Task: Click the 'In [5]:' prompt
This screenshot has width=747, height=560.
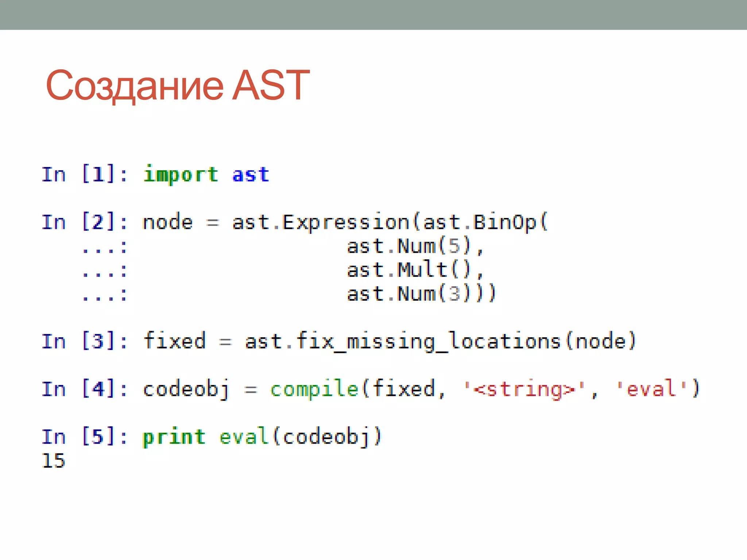Action: pos(85,436)
